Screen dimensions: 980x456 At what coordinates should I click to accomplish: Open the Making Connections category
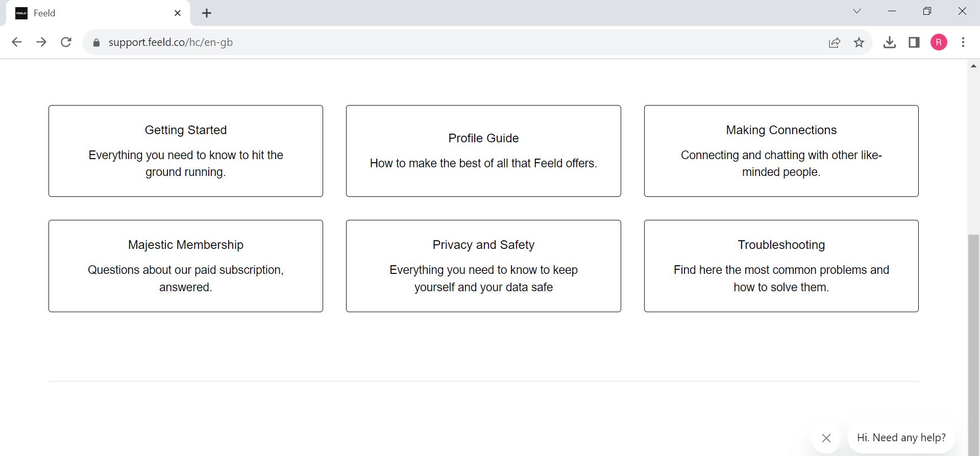[781, 151]
